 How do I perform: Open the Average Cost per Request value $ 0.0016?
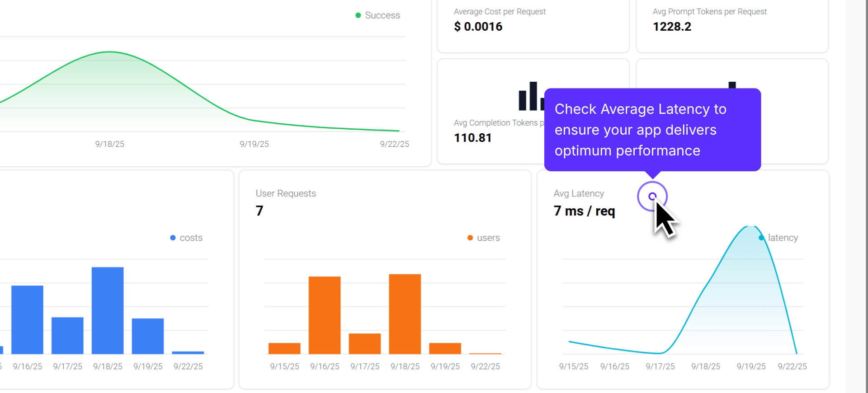(478, 27)
